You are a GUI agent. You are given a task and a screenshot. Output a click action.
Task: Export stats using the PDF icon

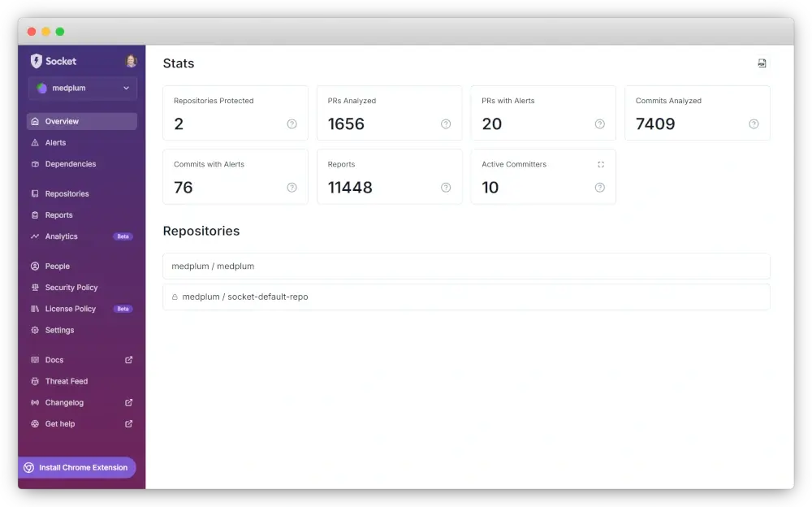(x=762, y=63)
